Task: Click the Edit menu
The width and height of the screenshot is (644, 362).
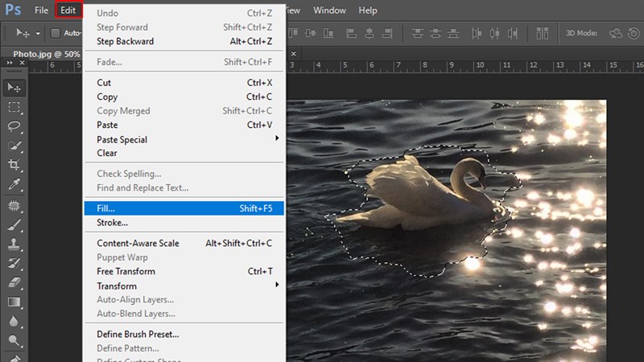Action: click(68, 10)
